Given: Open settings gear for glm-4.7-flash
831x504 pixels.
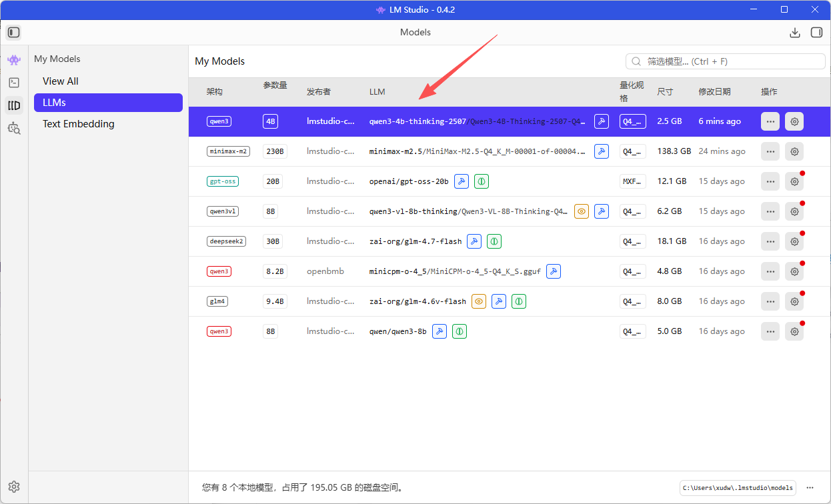Looking at the screenshot, I should tap(794, 241).
